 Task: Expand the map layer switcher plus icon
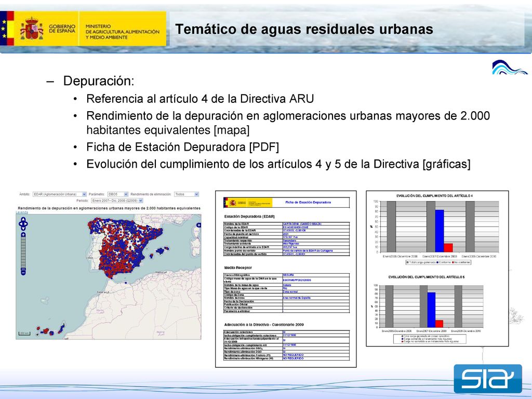tap(198, 225)
